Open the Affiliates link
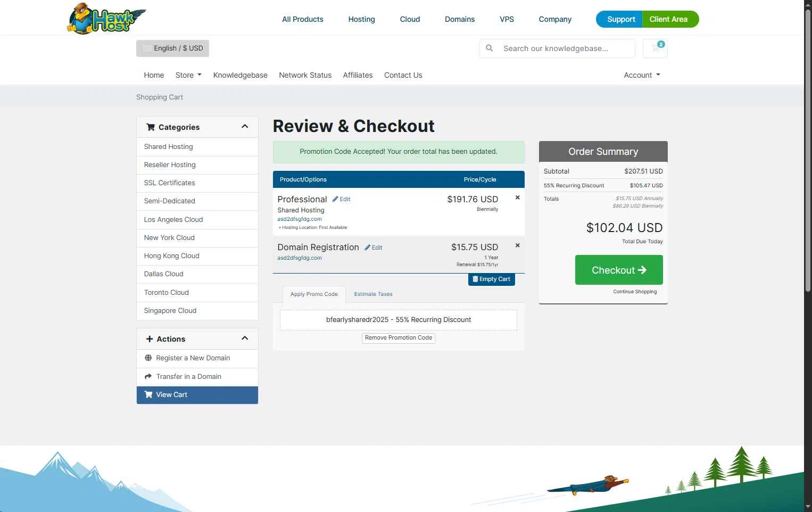 point(358,75)
